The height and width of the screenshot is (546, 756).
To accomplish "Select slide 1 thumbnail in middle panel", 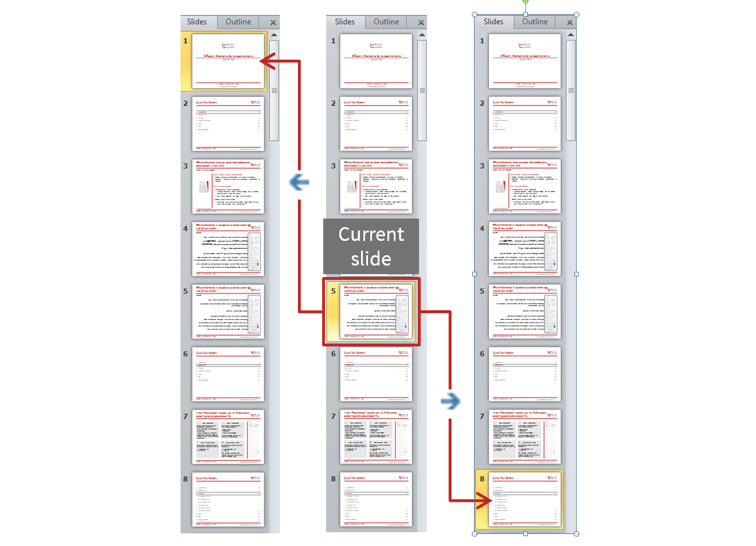I will [x=376, y=61].
